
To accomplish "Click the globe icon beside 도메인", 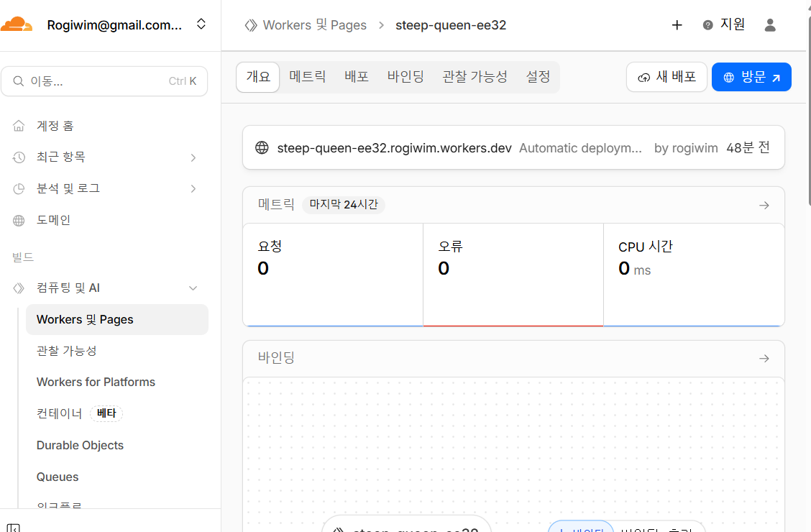I will point(19,221).
